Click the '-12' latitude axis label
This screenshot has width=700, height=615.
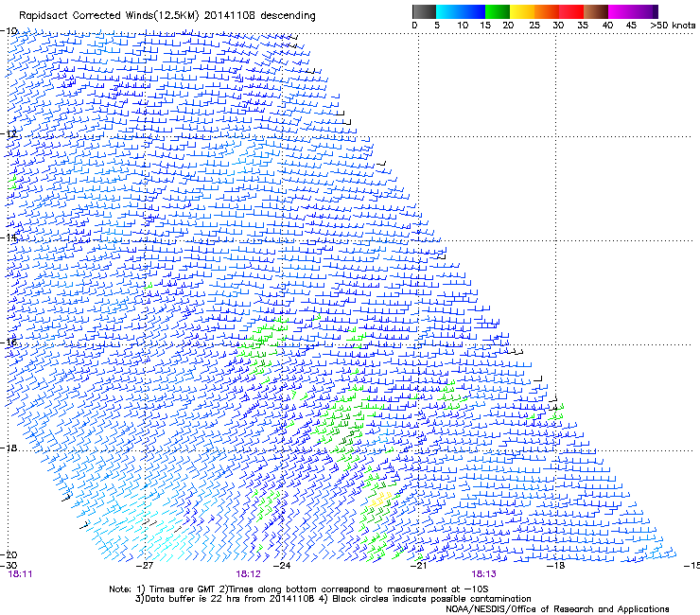[9, 133]
